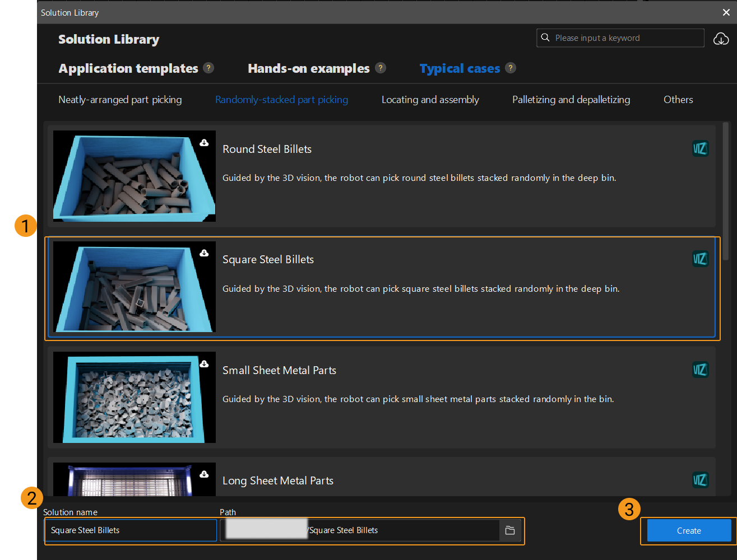
Task: Click the download icon on Small Sheet Metal Parts thumbnail
Action: point(203,363)
